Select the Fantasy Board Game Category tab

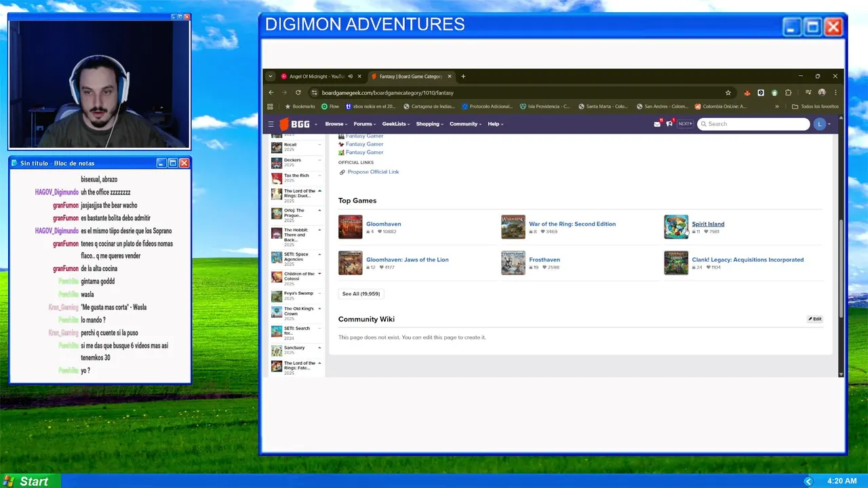coord(410,77)
